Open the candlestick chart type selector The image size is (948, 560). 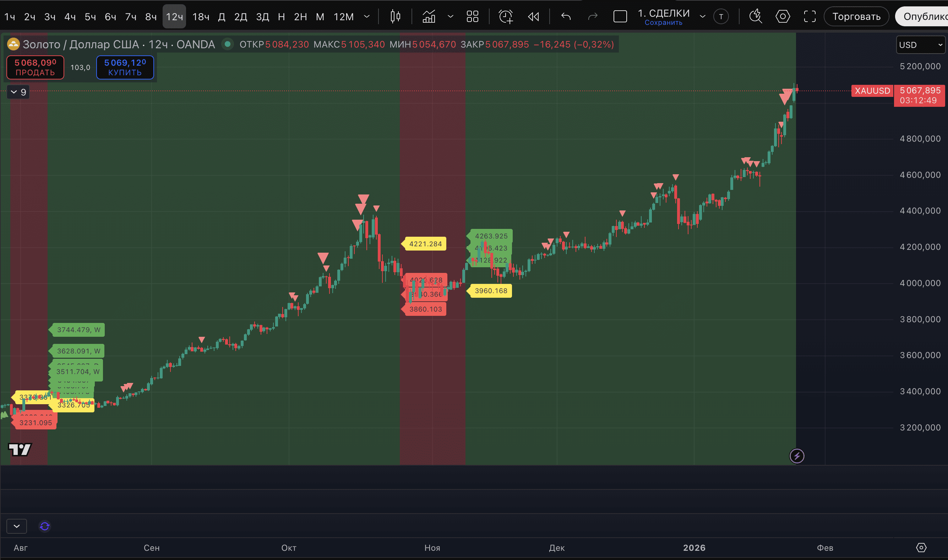coord(395,17)
